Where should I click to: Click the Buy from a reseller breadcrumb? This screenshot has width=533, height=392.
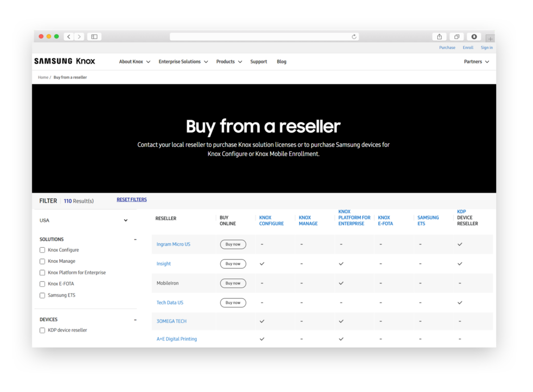pyautogui.click(x=70, y=77)
